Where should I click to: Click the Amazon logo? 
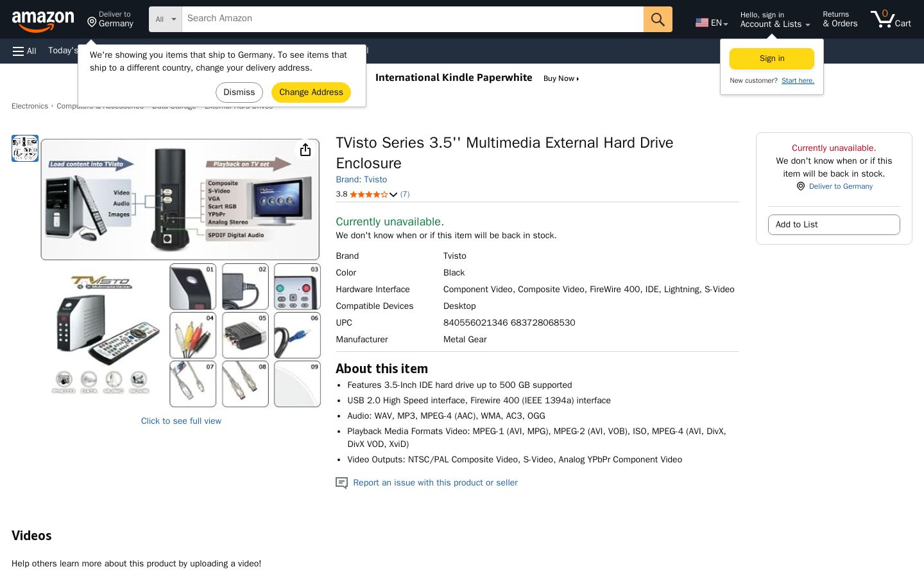tap(43, 21)
